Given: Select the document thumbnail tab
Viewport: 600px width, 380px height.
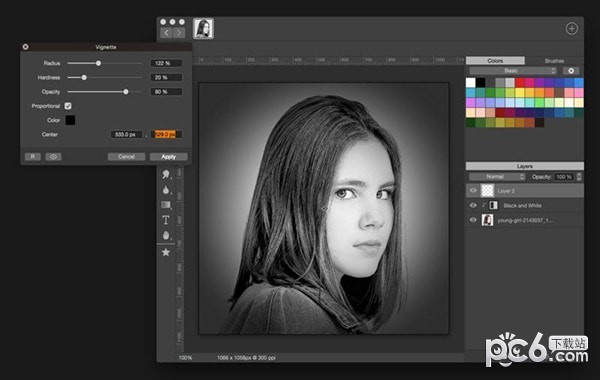Looking at the screenshot, I should tap(203, 29).
